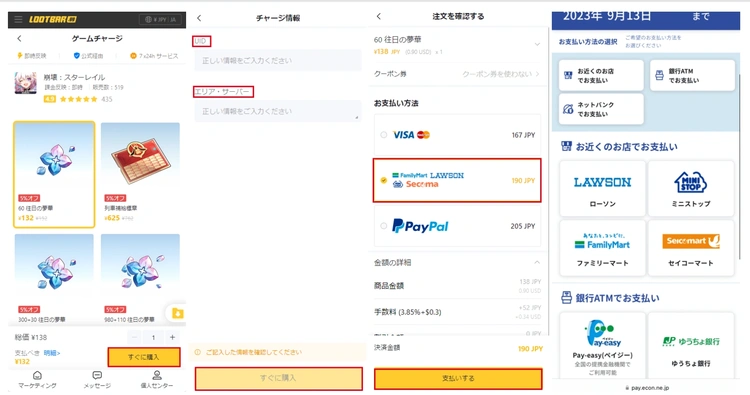The height and width of the screenshot is (395, 750).
Task: Click the 崩壊:スターレイル game avatar
Action: click(x=25, y=84)
